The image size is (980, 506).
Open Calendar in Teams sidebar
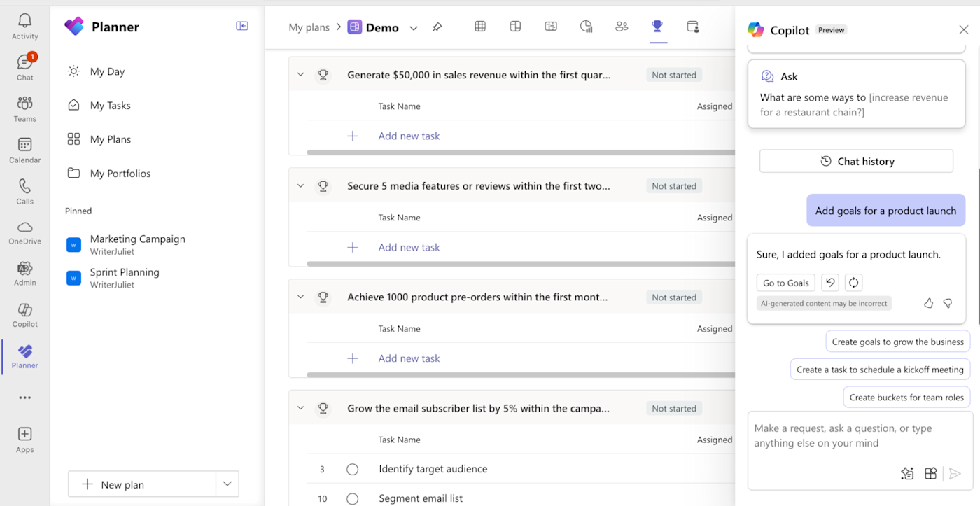(24, 150)
